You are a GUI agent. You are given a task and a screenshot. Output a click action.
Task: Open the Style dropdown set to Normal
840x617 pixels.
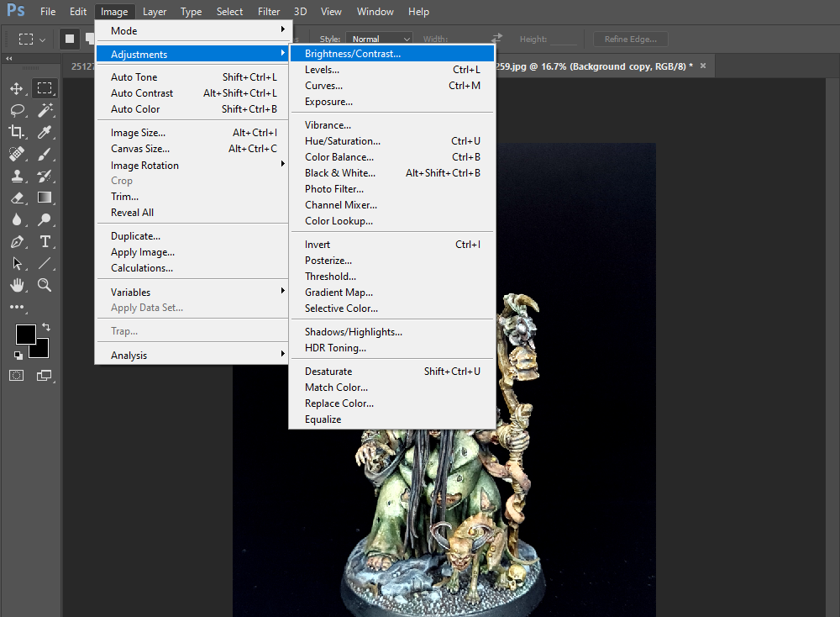coord(379,39)
